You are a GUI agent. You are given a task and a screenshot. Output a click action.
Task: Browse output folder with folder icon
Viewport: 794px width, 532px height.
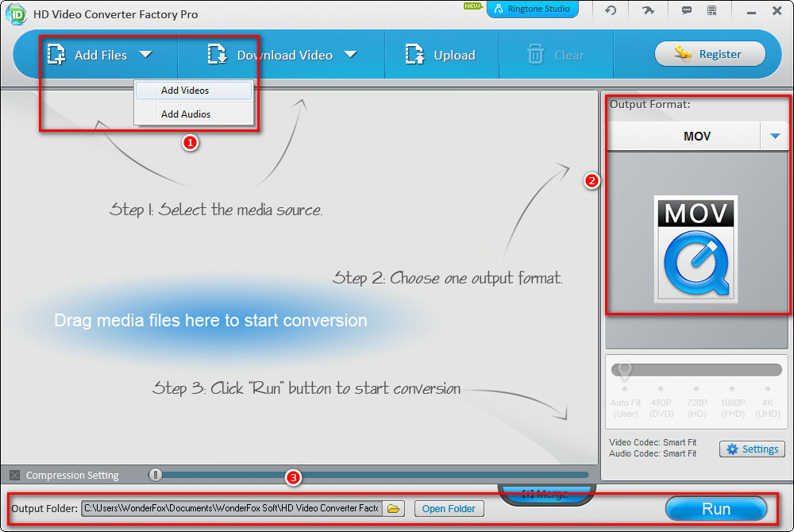(394, 508)
